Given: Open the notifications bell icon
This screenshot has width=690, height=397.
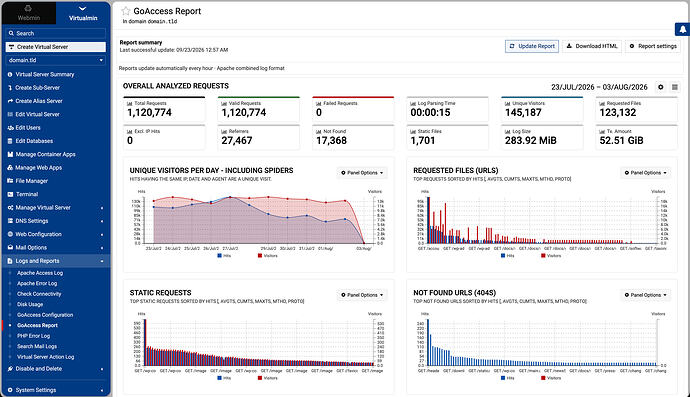Looking at the screenshot, I should (683, 29).
